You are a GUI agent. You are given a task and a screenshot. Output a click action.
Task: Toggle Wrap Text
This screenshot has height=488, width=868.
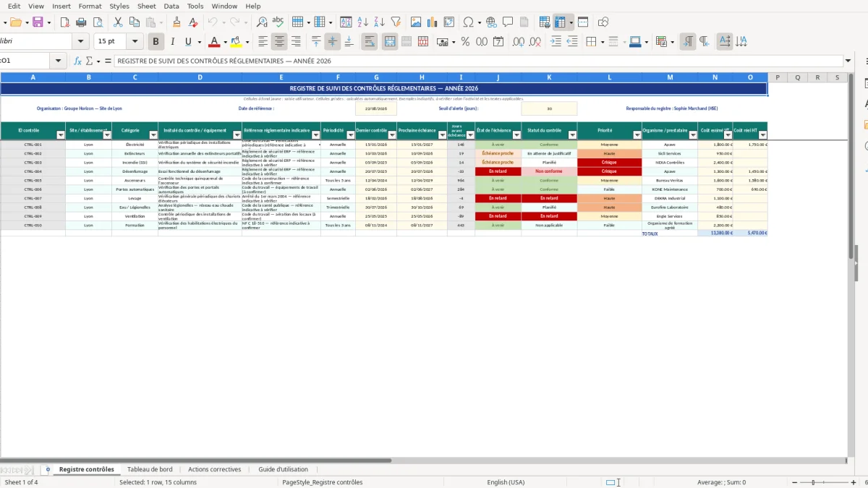pyautogui.click(x=370, y=42)
